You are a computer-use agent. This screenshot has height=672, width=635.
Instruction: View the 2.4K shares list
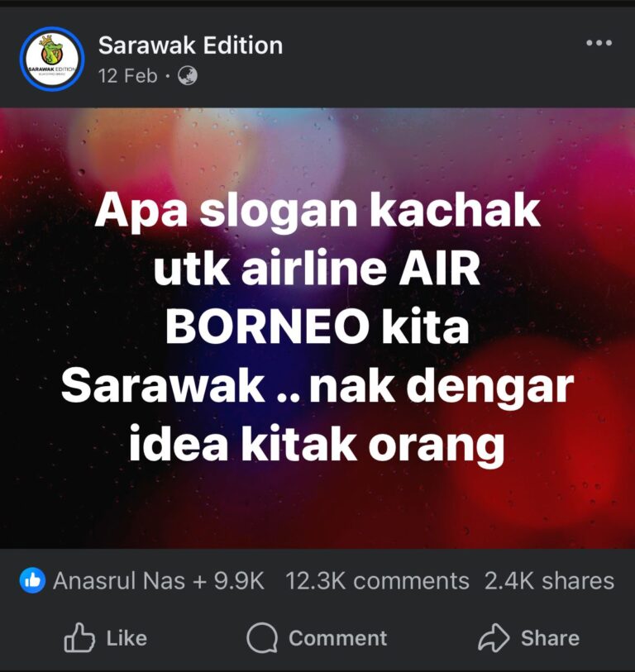pyautogui.click(x=549, y=581)
